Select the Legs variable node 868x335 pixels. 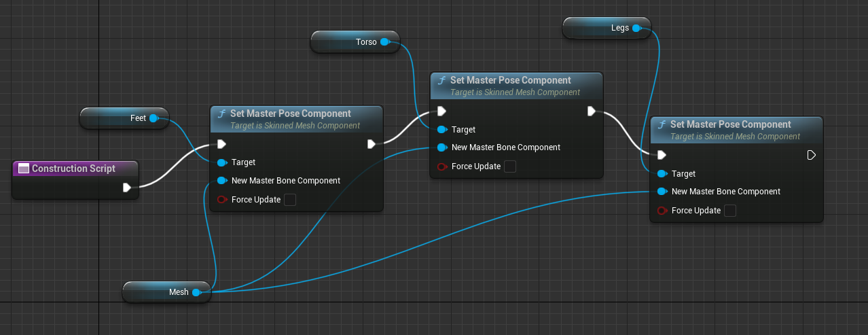[x=607, y=28]
